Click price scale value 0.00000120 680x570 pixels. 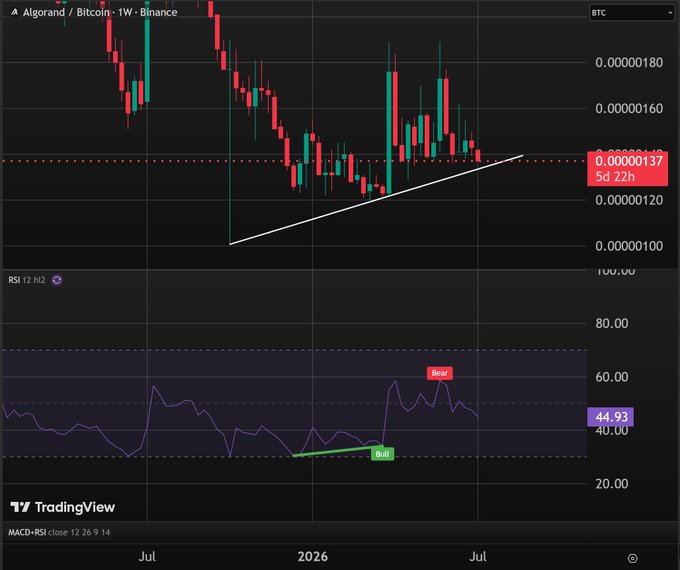coord(629,200)
